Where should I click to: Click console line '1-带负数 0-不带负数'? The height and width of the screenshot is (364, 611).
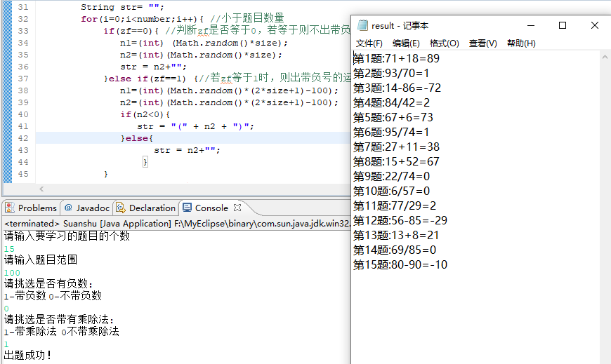click(x=53, y=296)
